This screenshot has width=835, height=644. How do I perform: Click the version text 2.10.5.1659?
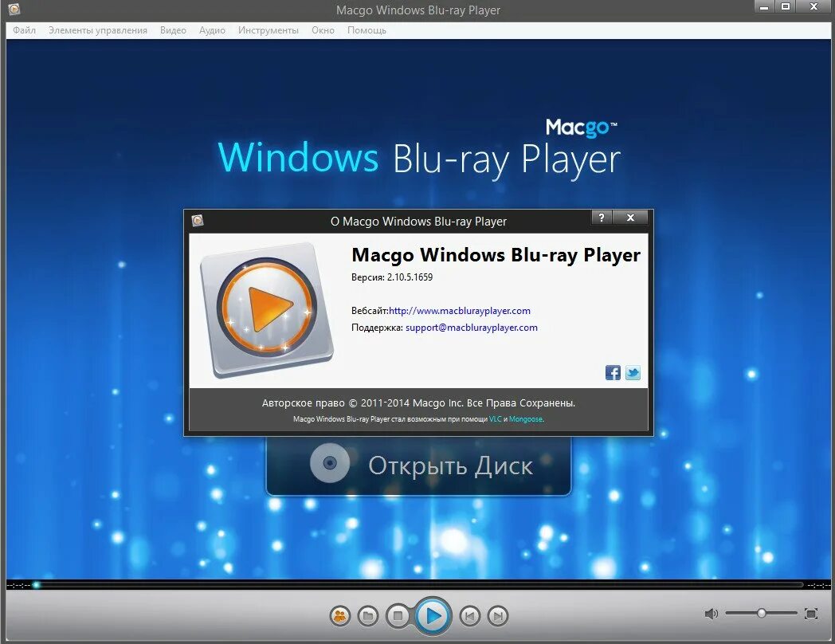pos(410,277)
